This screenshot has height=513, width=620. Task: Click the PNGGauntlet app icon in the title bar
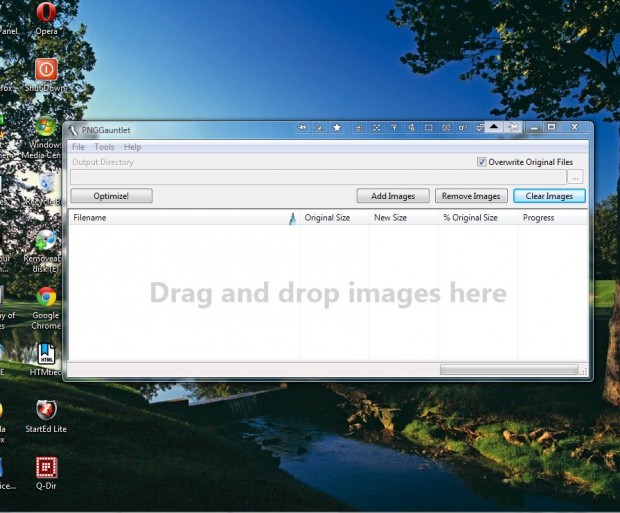point(73,130)
